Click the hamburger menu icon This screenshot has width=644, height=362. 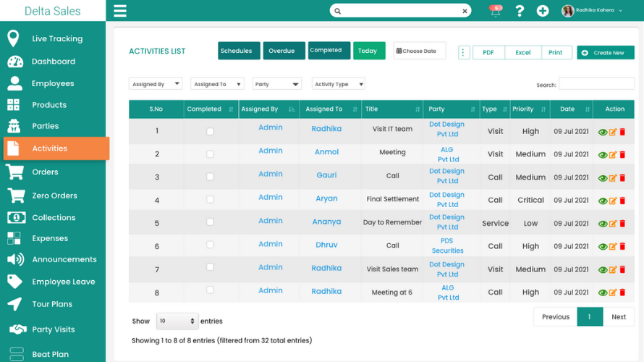tap(120, 11)
